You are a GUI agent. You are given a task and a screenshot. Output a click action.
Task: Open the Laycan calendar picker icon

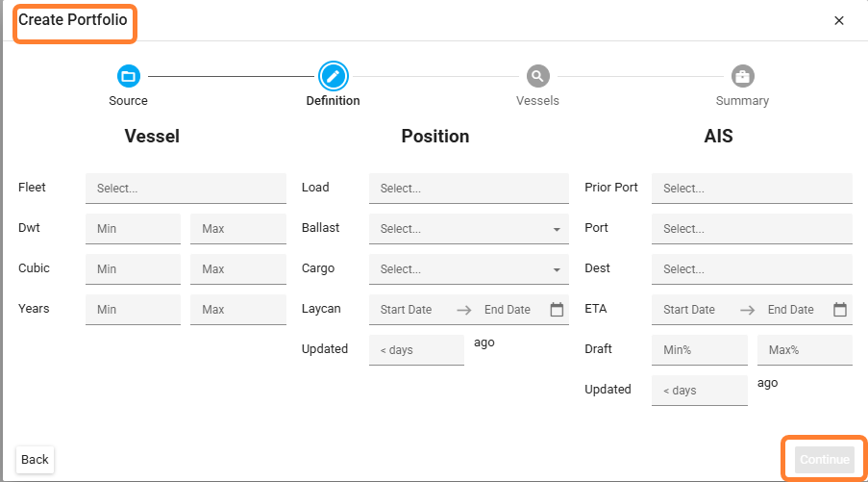point(557,310)
